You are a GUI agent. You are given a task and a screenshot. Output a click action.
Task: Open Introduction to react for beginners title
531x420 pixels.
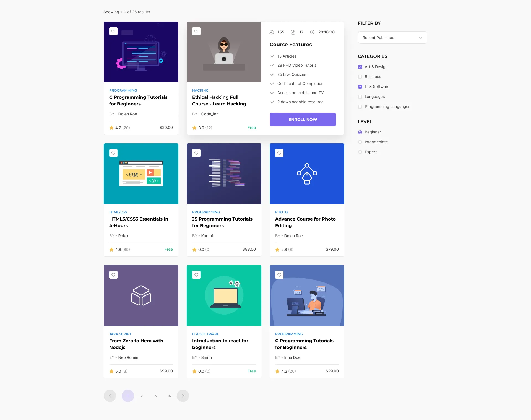click(x=220, y=344)
